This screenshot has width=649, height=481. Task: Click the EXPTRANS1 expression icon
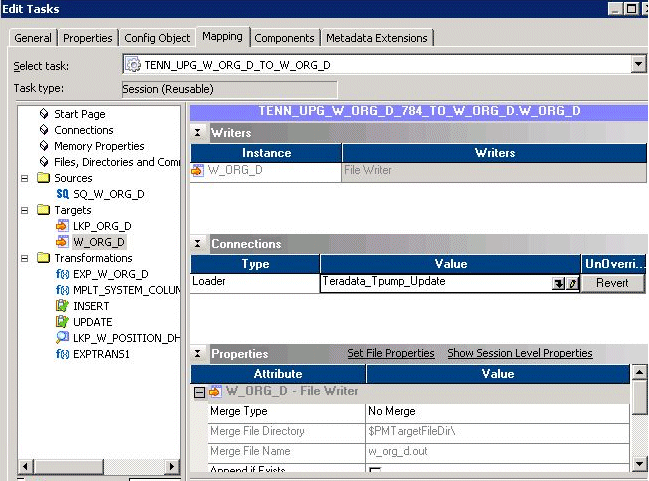click(x=62, y=354)
